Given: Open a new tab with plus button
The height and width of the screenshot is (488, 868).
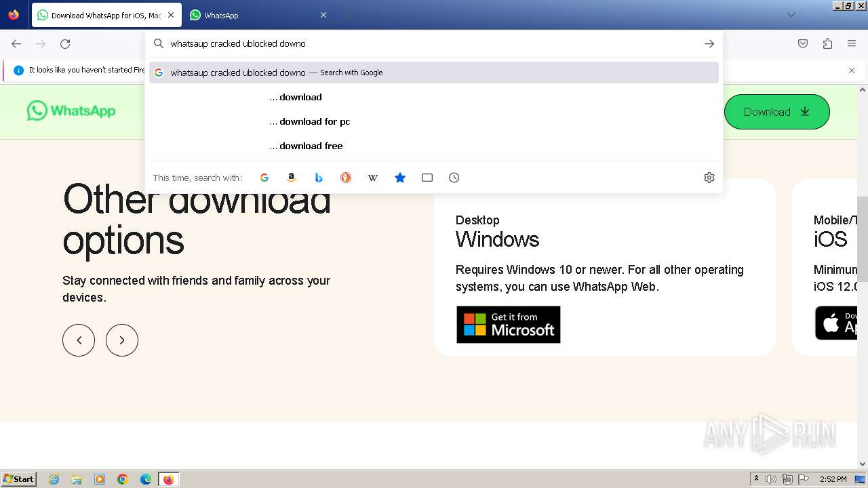Looking at the screenshot, I should coord(349,15).
